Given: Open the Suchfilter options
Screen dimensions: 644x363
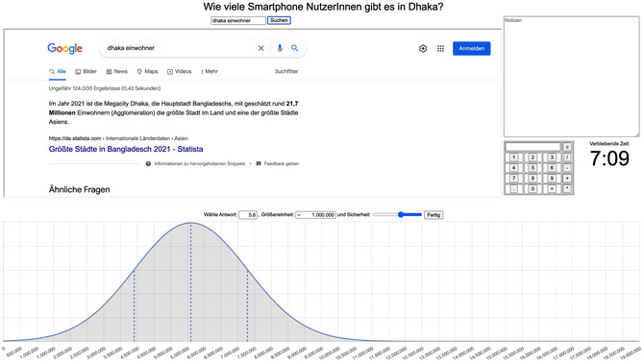Looking at the screenshot, I should pyautogui.click(x=286, y=71).
